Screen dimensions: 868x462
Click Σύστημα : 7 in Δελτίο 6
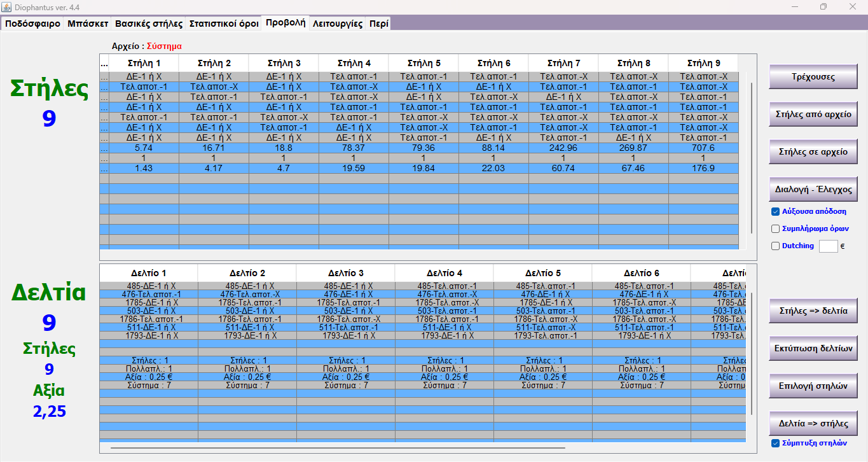point(642,385)
